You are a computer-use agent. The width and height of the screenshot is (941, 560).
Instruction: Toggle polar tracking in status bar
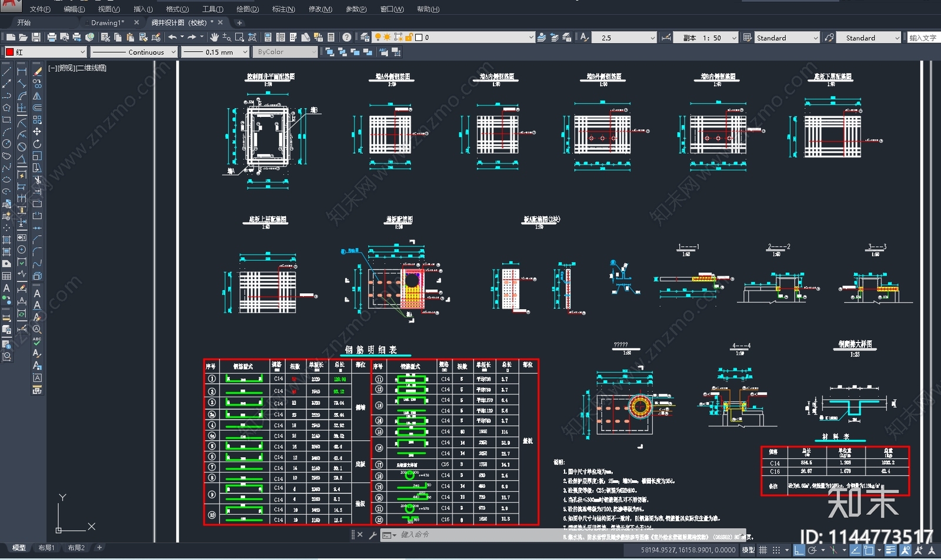point(812,550)
